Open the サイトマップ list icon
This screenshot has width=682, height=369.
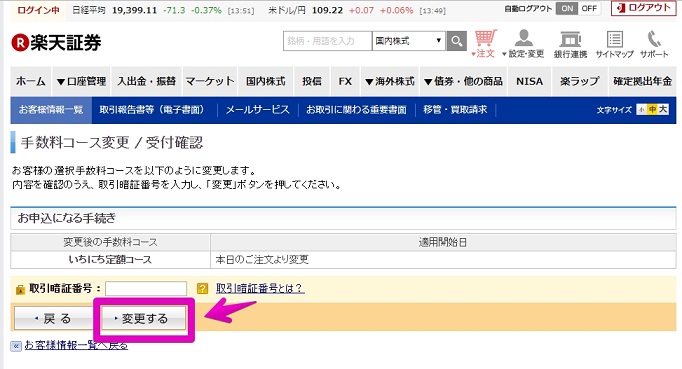615,44
